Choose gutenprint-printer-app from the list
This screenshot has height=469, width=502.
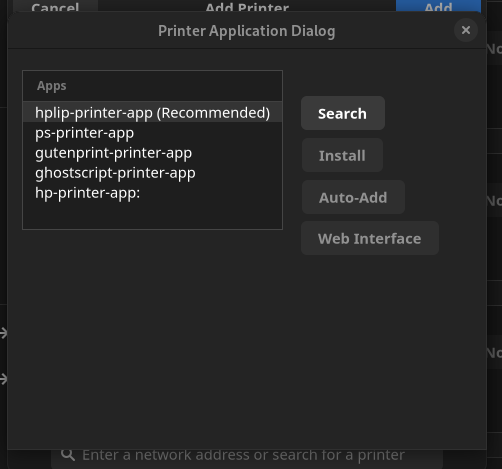(x=152, y=153)
